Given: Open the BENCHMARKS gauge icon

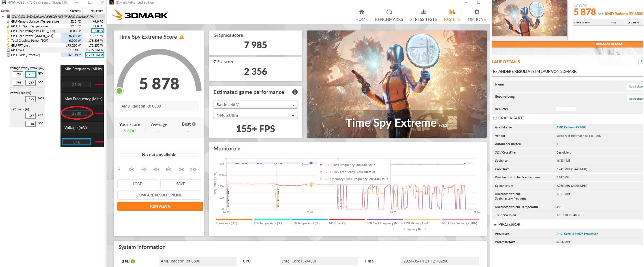Looking at the screenshot, I should coord(389,12).
